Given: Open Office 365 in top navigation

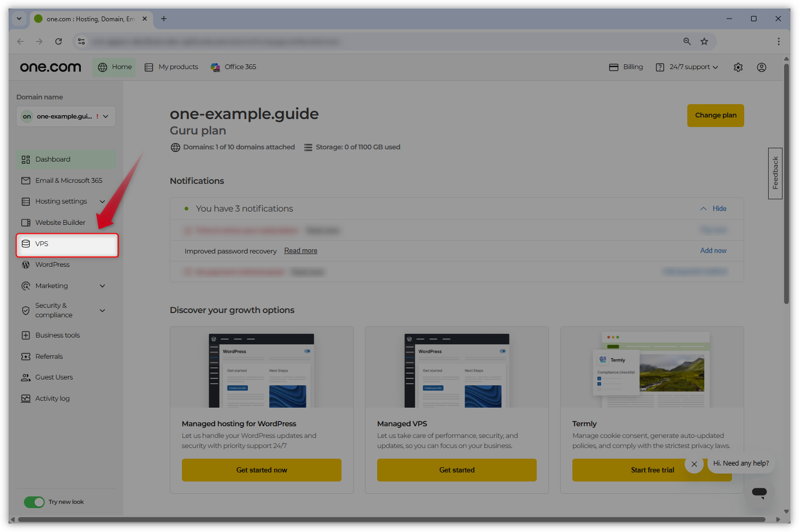Looking at the screenshot, I should [234, 67].
